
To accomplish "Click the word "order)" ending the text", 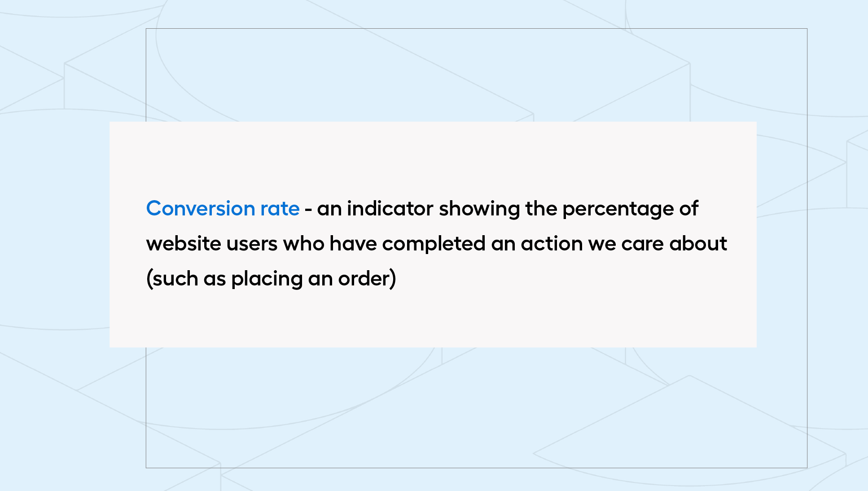I will pos(367,279).
